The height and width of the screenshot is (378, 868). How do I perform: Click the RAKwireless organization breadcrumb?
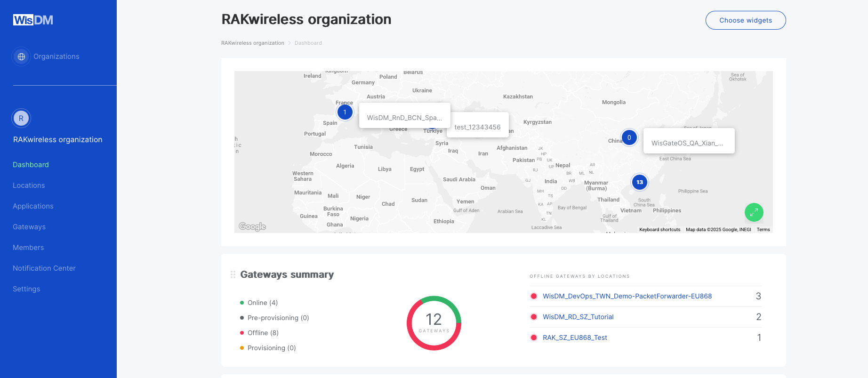coord(253,43)
